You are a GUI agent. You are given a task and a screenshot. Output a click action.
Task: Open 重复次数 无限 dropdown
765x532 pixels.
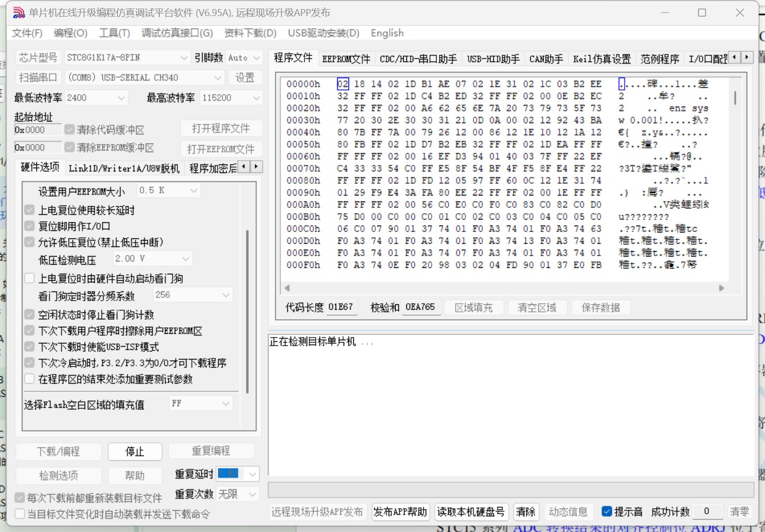[237, 494]
